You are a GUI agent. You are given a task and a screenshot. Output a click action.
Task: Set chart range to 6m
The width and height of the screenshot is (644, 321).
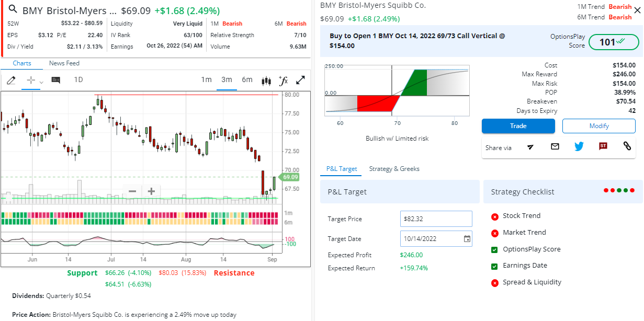pyautogui.click(x=247, y=80)
